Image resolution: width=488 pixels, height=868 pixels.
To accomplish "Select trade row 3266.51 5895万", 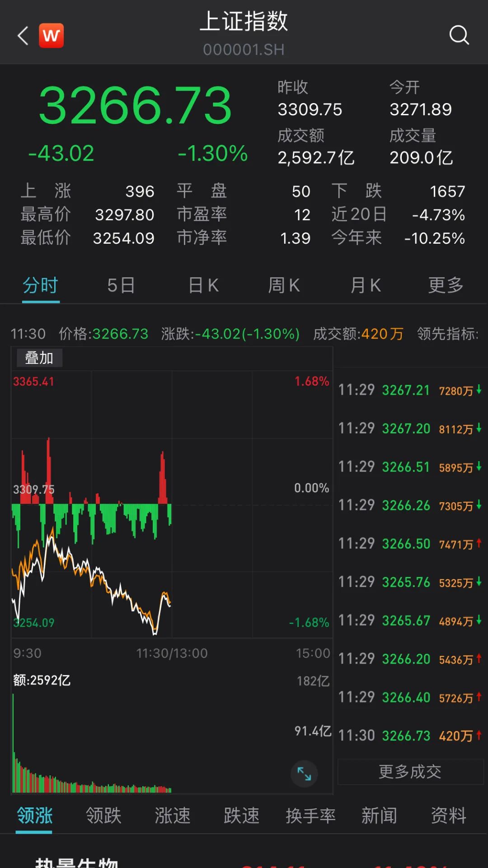I will [410, 467].
